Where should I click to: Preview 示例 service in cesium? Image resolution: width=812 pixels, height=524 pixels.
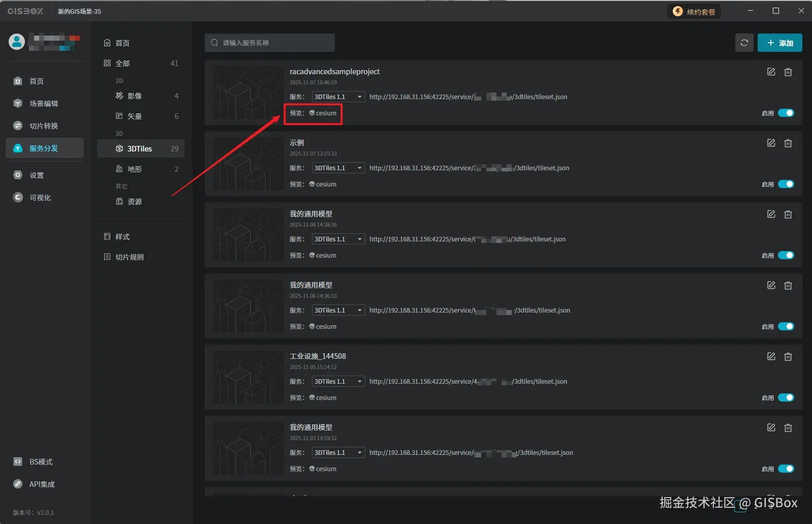tap(323, 184)
